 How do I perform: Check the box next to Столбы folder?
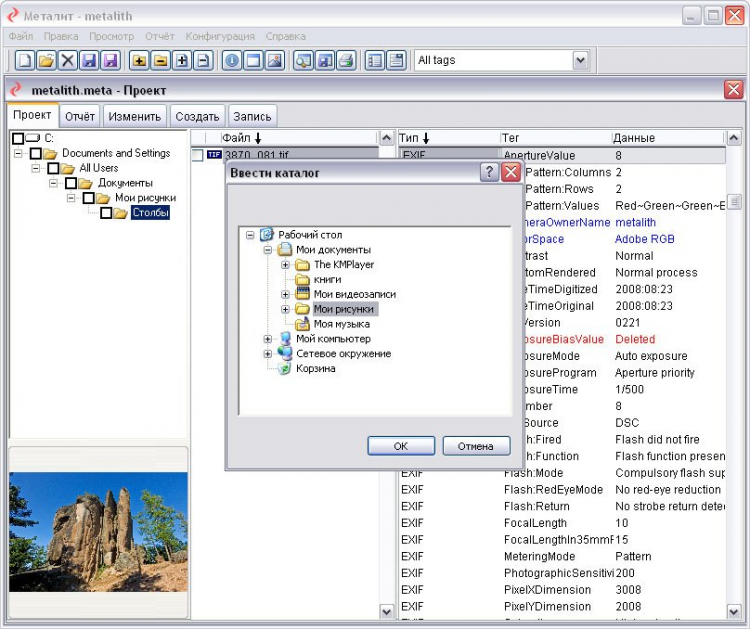(106, 213)
